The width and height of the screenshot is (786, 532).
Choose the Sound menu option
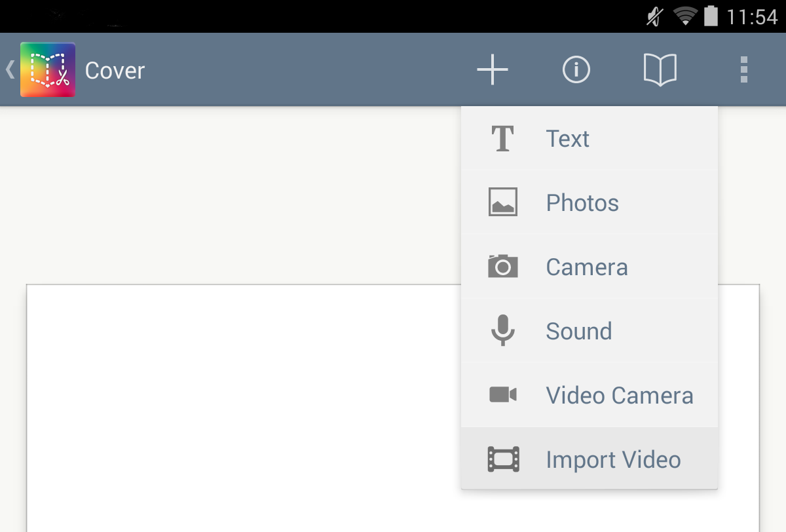click(x=589, y=331)
